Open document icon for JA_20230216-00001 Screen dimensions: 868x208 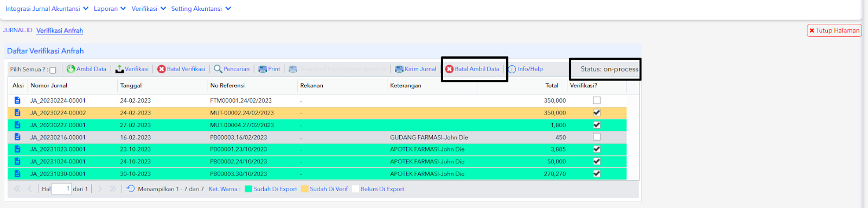[17, 137]
